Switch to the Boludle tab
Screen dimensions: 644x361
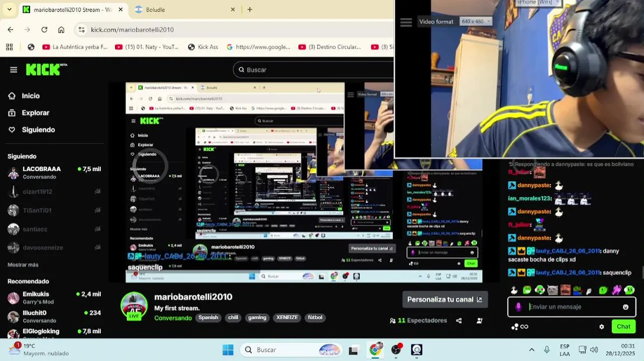coord(185,10)
